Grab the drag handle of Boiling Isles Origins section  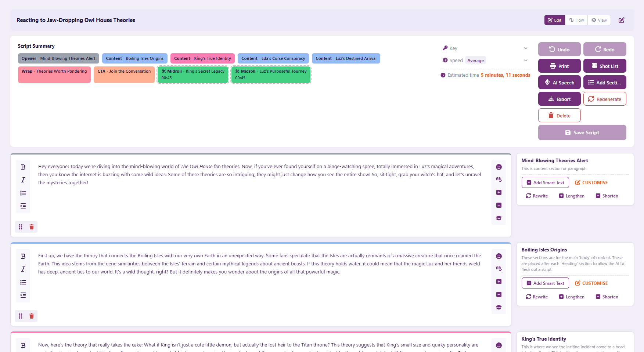[x=21, y=316]
